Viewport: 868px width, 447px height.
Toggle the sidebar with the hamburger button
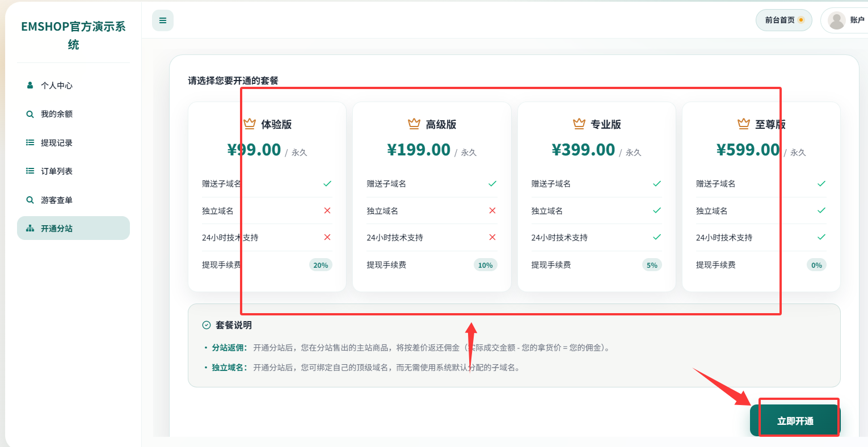162,20
